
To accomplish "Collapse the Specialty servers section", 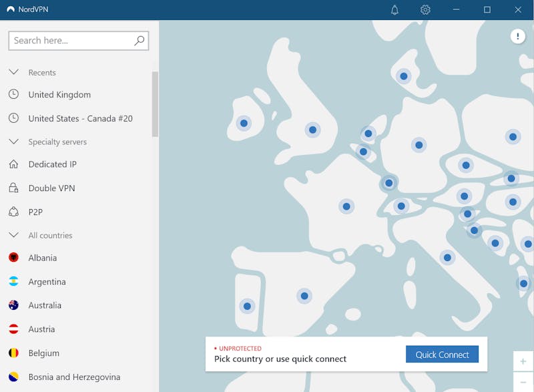I will click(x=13, y=142).
